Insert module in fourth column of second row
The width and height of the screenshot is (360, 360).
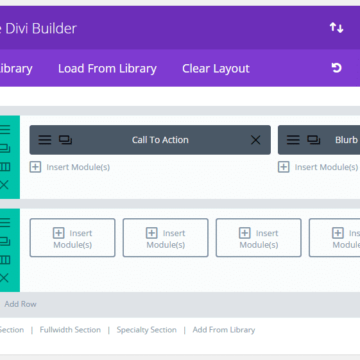[x=334, y=238]
